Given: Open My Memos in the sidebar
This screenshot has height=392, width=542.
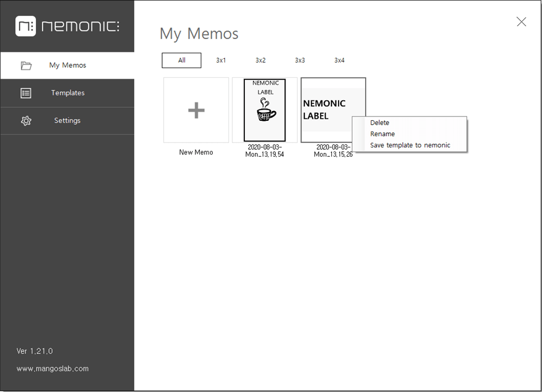Looking at the screenshot, I should tap(67, 65).
